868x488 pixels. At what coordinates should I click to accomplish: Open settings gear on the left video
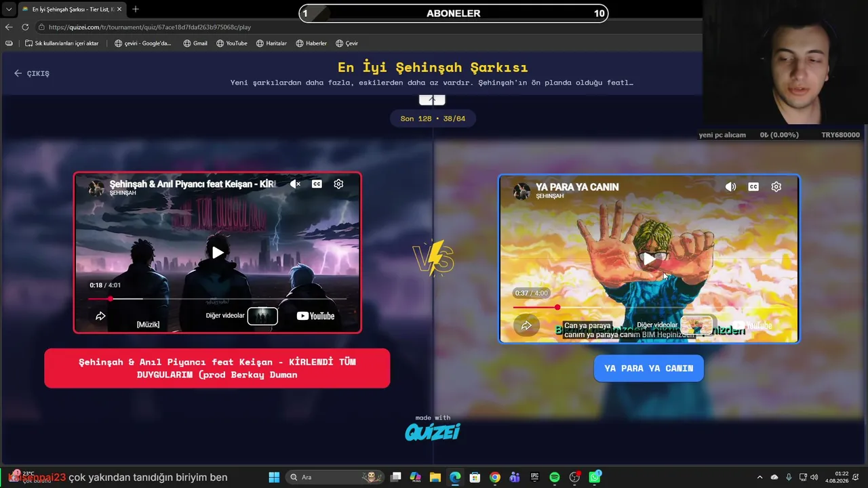point(338,184)
